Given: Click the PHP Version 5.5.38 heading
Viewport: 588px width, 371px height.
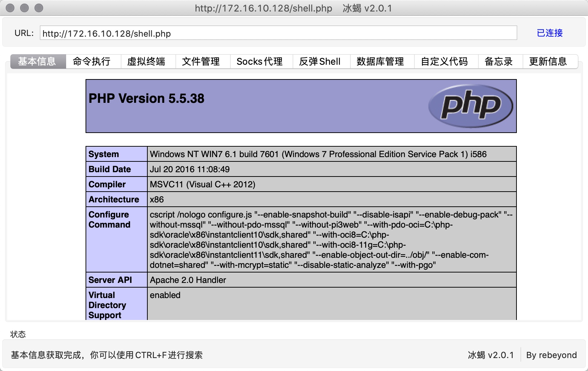Looking at the screenshot, I should 146,99.
